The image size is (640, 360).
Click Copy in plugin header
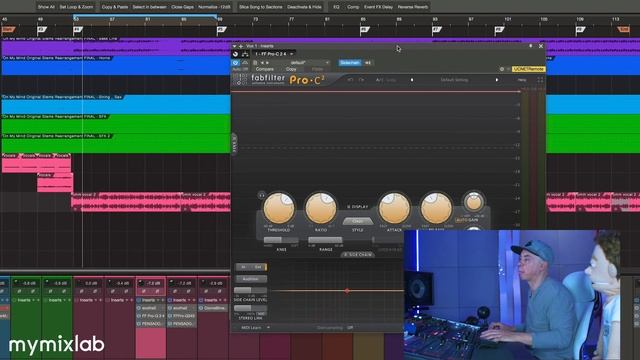(x=291, y=69)
